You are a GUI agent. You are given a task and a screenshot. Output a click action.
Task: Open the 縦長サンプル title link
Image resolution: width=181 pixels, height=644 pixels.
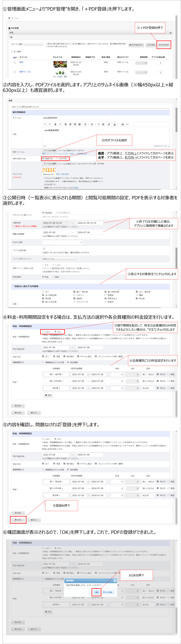point(25,72)
